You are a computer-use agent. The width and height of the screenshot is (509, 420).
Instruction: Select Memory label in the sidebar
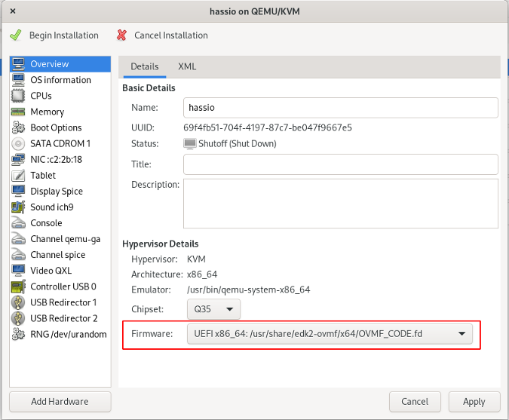click(48, 112)
